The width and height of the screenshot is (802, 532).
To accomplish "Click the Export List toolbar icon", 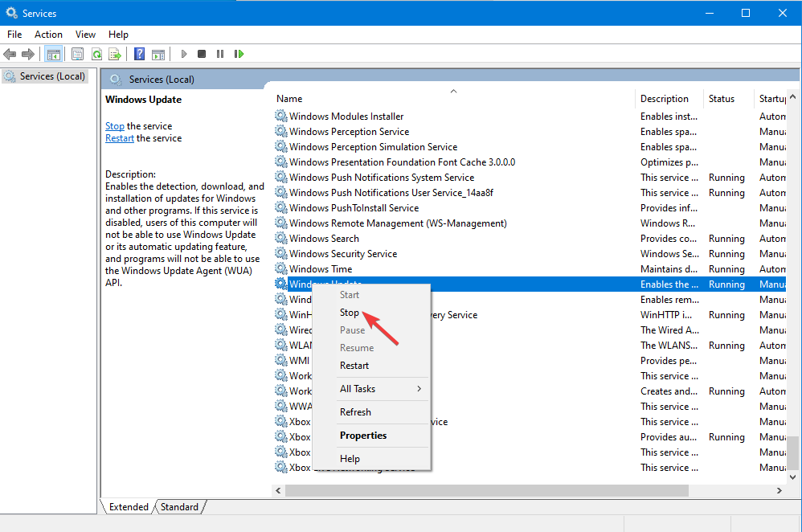I will point(115,54).
